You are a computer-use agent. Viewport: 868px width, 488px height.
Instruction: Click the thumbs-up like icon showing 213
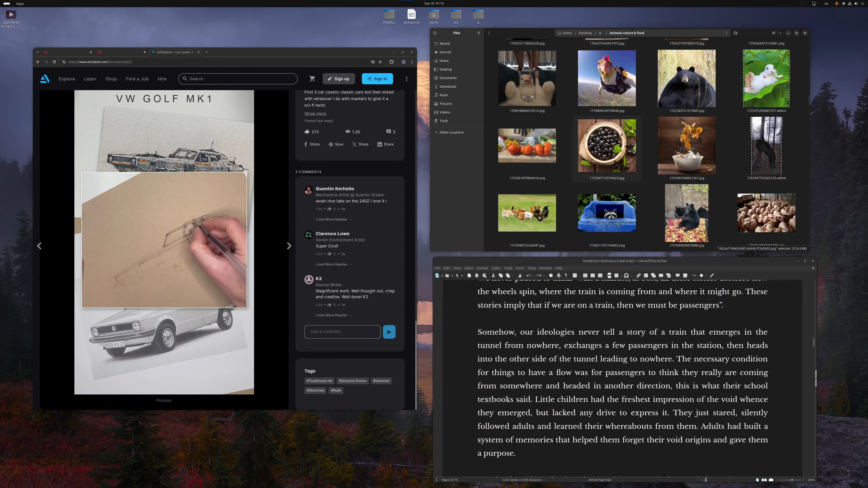coord(307,132)
